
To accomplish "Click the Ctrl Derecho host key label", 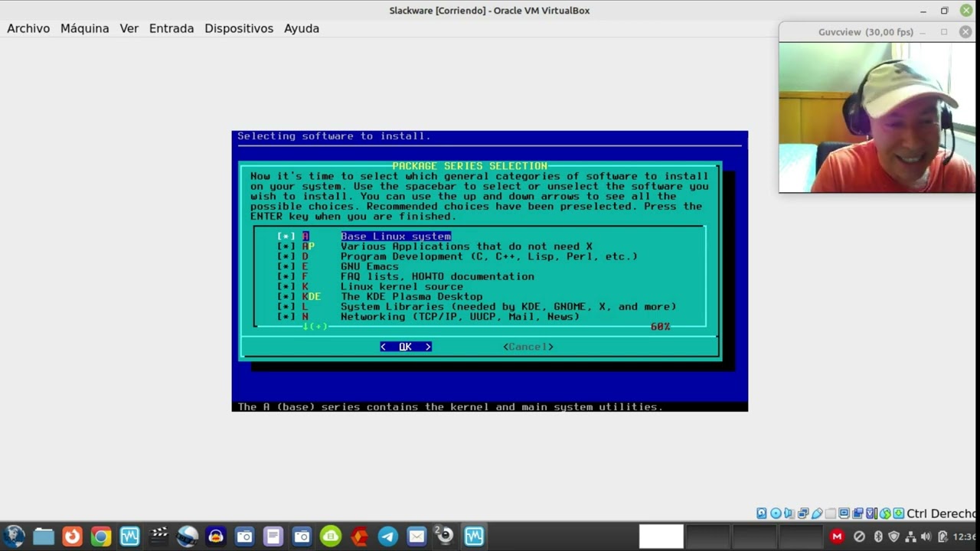I will pyautogui.click(x=942, y=514).
